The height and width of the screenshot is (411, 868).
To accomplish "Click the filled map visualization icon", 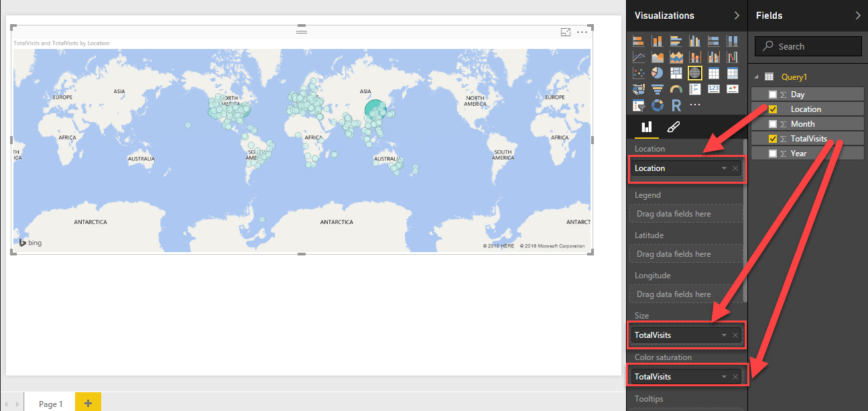I will click(639, 89).
